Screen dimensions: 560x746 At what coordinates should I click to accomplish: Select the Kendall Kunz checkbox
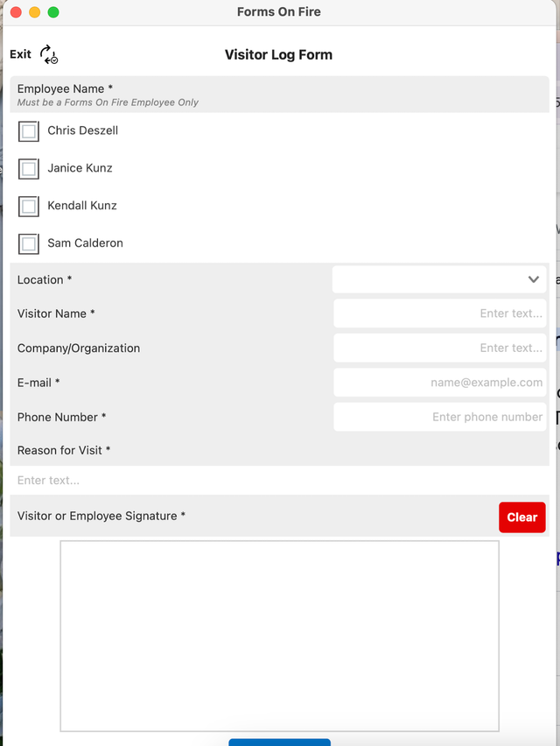point(29,207)
